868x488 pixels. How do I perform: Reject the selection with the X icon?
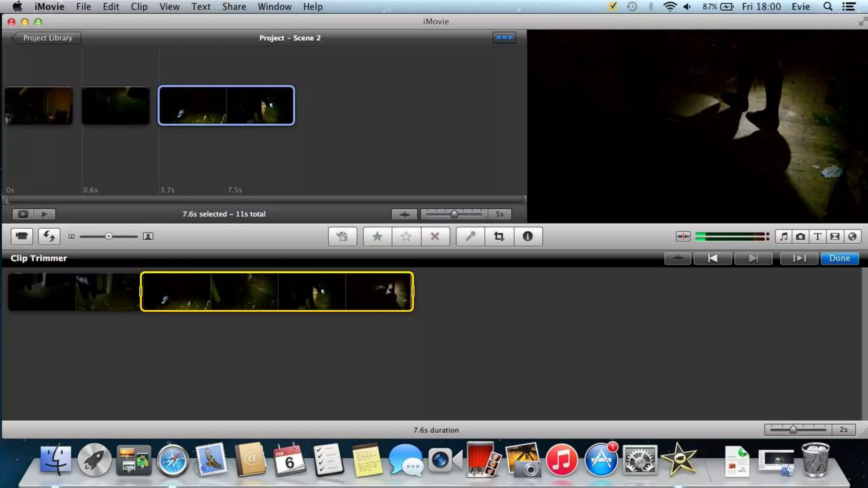pos(435,236)
